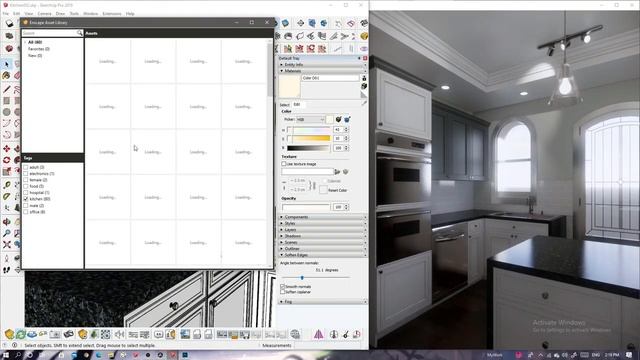The height and width of the screenshot is (360, 640).
Task: Click the search magnifier in Asset Library
Action: point(80,33)
